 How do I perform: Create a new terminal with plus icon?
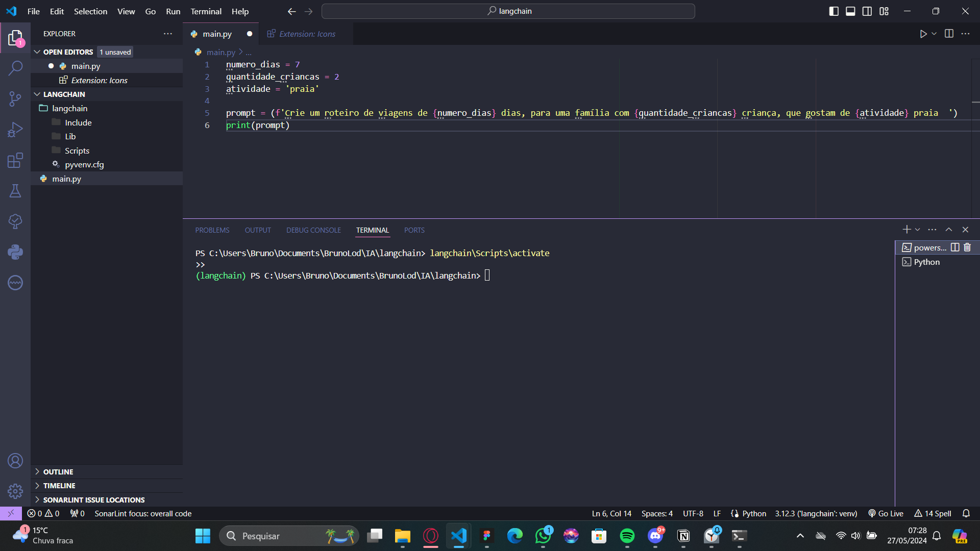point(906,230)
